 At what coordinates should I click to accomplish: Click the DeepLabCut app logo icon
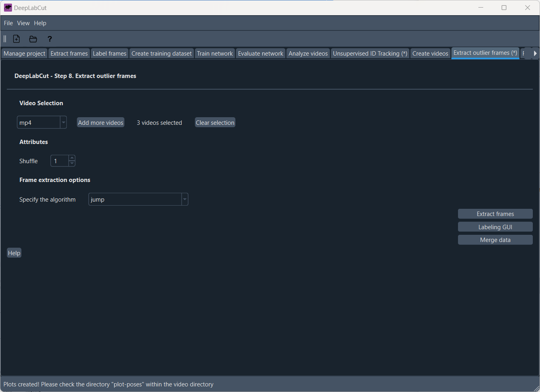pyautogui.click(x=8, y=8)
